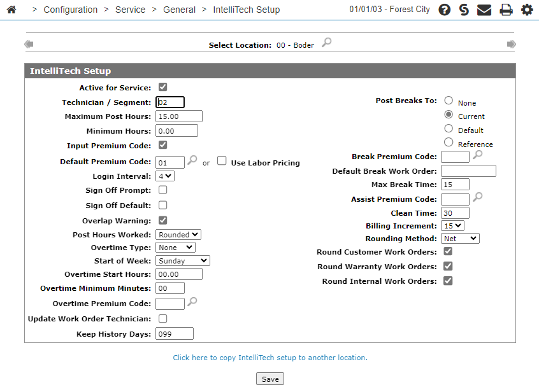Click the Save button
The width and height of the screenshot is (539, 392).
point(270,379)
